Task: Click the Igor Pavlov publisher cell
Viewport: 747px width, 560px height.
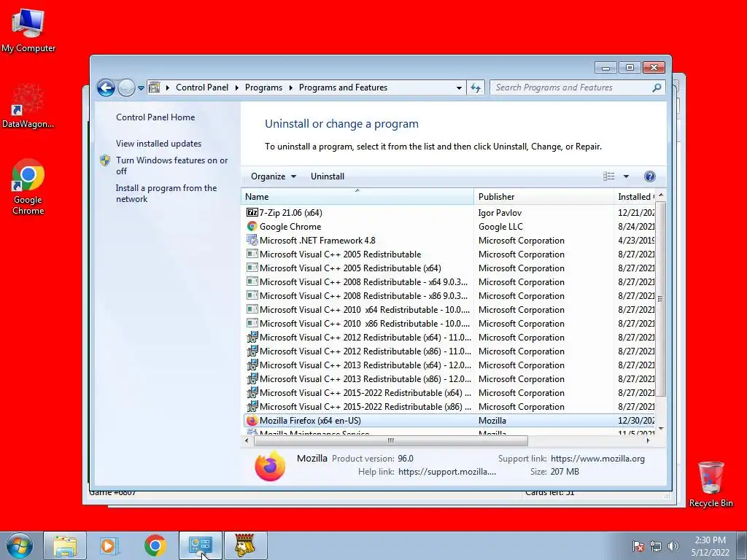Action: [x=500, y=212]
